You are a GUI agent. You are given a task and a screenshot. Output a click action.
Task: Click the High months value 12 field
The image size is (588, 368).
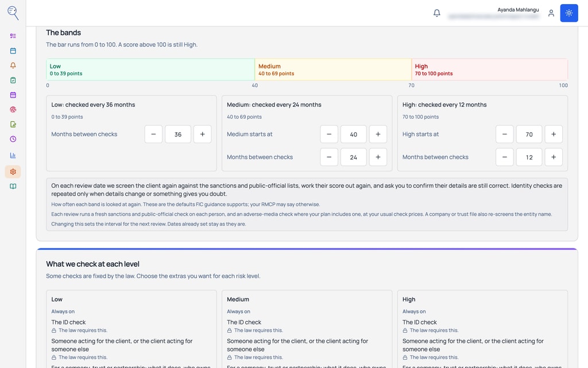click(x=529, y=157)
